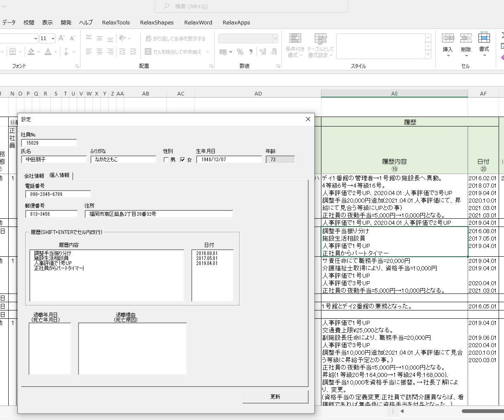
Task: Click the 氏名 field with 中田朋子
Action: click(54, 160)
